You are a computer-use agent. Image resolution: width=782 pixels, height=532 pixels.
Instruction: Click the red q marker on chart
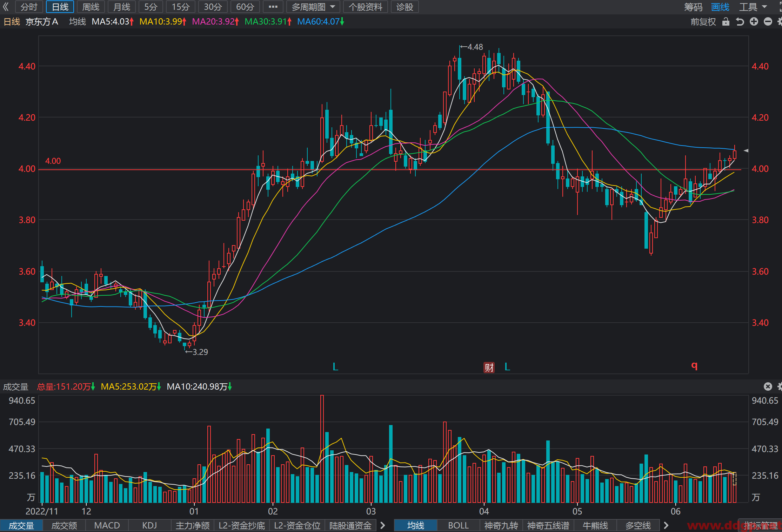tap(694, 366)
